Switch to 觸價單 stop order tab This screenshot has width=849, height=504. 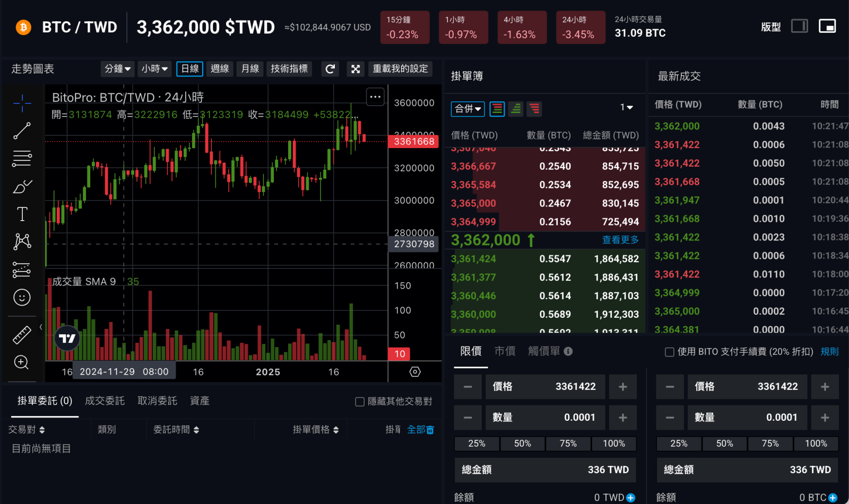click(x=544, y=351)
